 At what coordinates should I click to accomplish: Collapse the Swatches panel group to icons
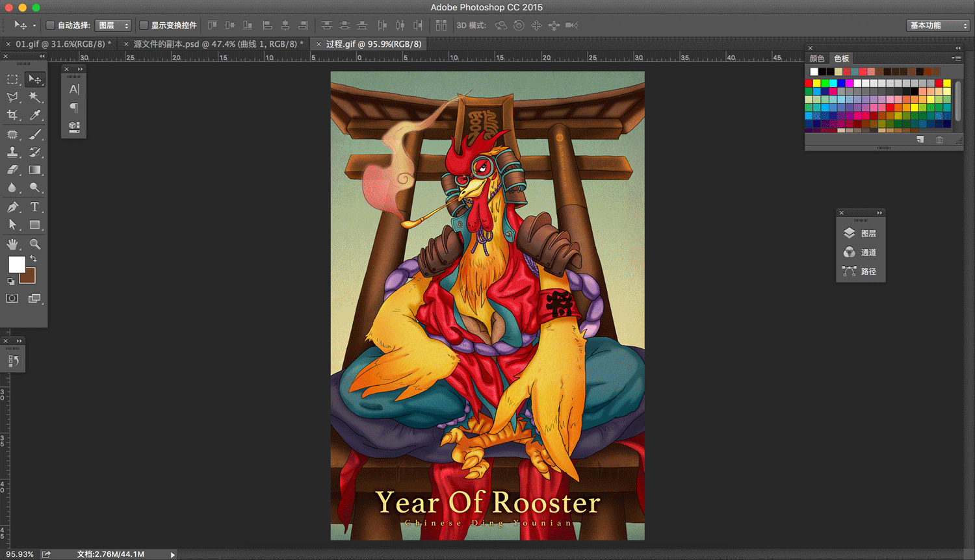tap(958, 48)
